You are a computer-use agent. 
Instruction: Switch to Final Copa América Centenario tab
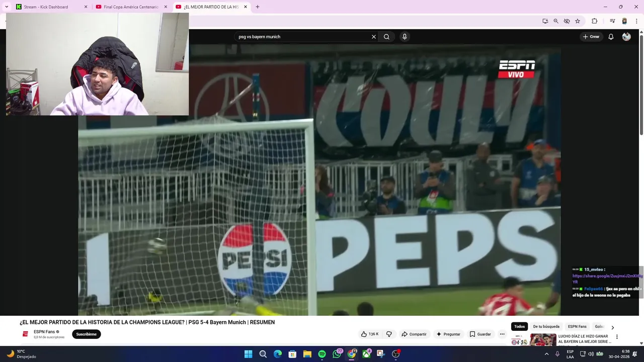coord(131,7)
